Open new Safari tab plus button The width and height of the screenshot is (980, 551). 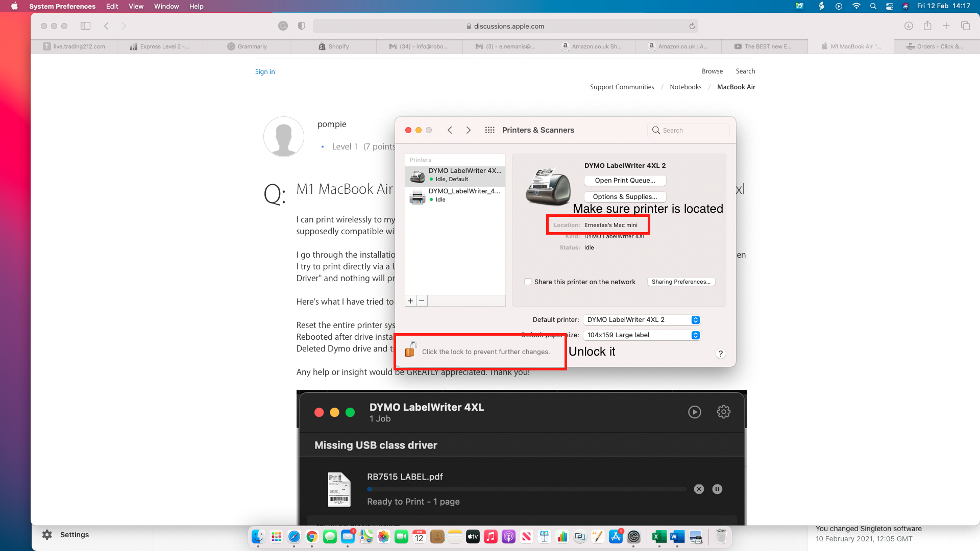946,26
